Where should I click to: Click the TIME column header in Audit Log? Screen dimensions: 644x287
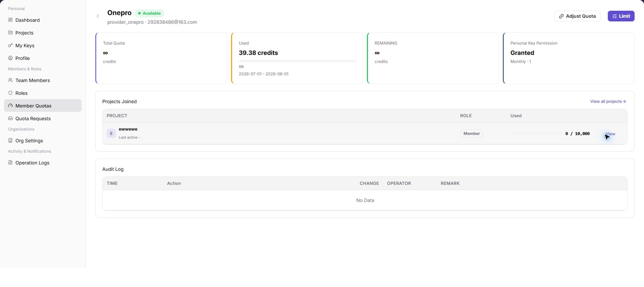pos(112,184)
